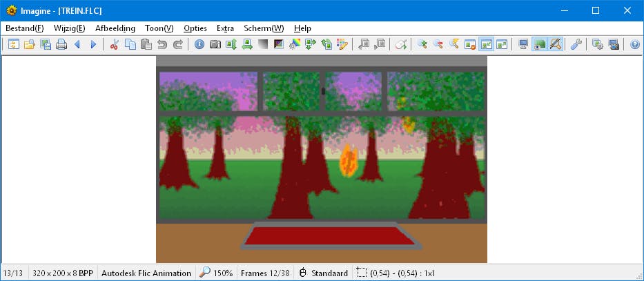Click the Standaard mouse mode status entry
Image resolution: width=644 pixels, height=281 pixels.
[x=324, y=273]
